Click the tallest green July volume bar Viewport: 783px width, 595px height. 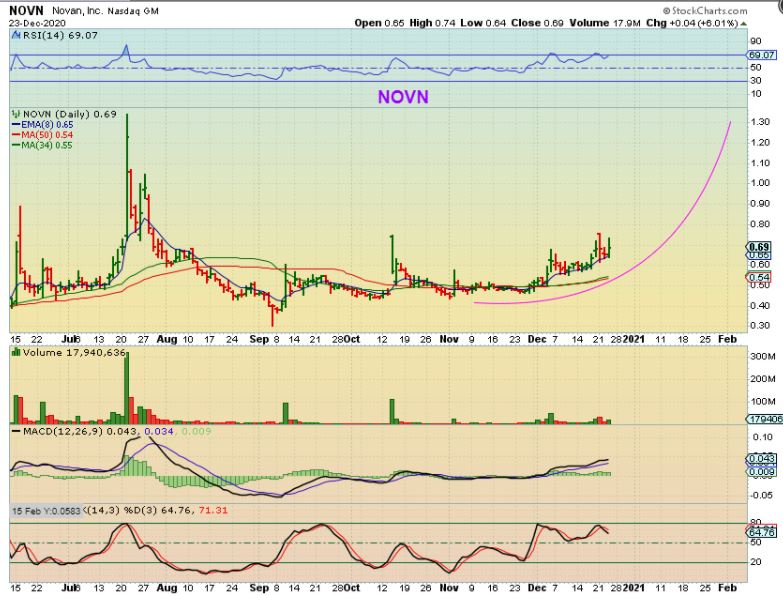tap(126, 388)
